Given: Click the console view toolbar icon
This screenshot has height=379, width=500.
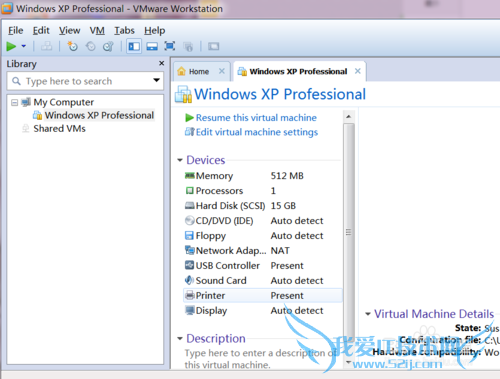Looking at the screenshot, I should pyautogui.click(x=214, y=46).
